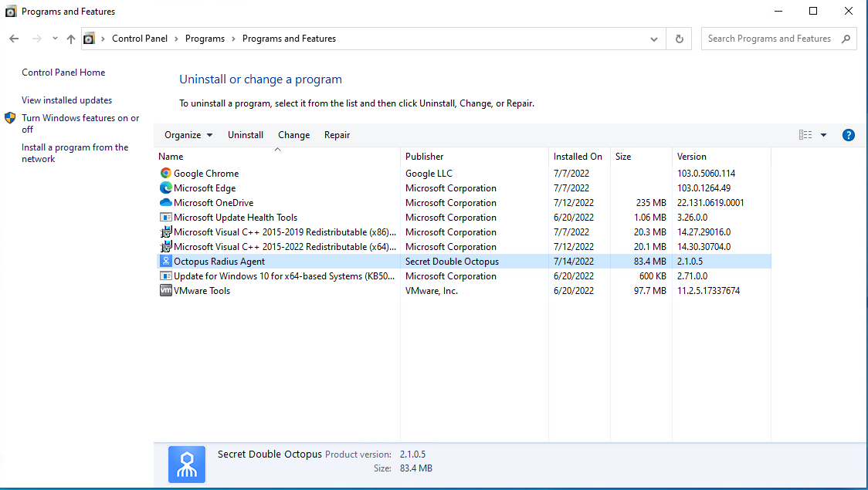Click the Microsoft OneDrive cloud icon
This screenshot has width=868, height=490.
tap(165, 202)
